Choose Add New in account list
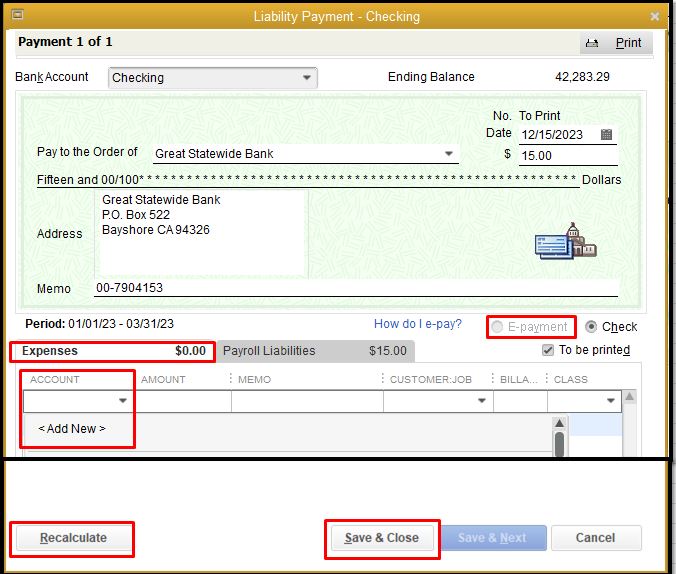Viewport: 676px width, 574px height. (x=72, y=429)
